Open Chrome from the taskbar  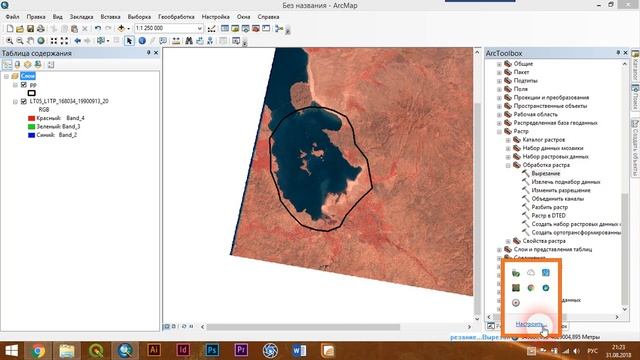38,350
